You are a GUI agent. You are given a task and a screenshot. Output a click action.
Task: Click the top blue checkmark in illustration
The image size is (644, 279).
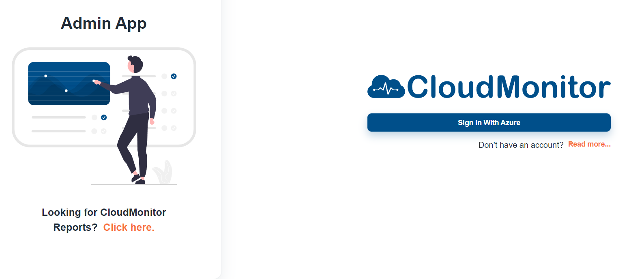click(x=174, y=76)
